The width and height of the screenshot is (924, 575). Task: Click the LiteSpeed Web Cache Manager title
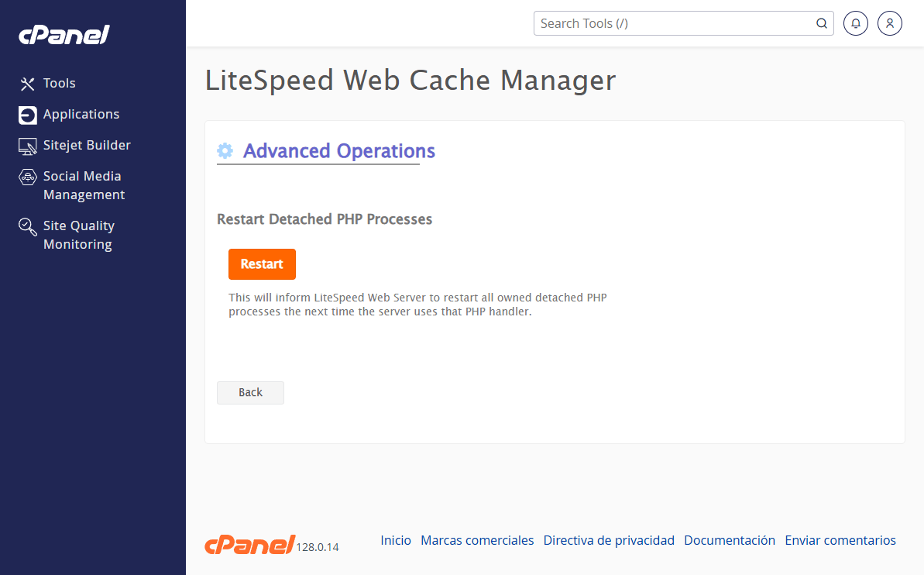click(x=410, y=80)
